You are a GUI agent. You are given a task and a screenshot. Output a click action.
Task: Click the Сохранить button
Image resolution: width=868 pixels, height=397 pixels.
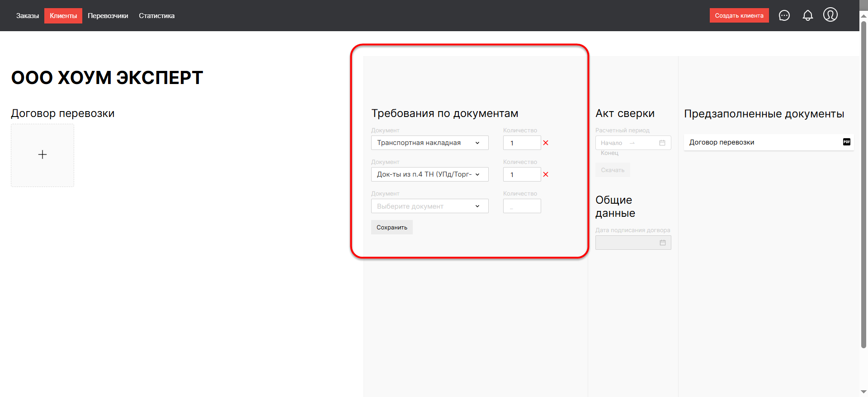pos(392,227)
